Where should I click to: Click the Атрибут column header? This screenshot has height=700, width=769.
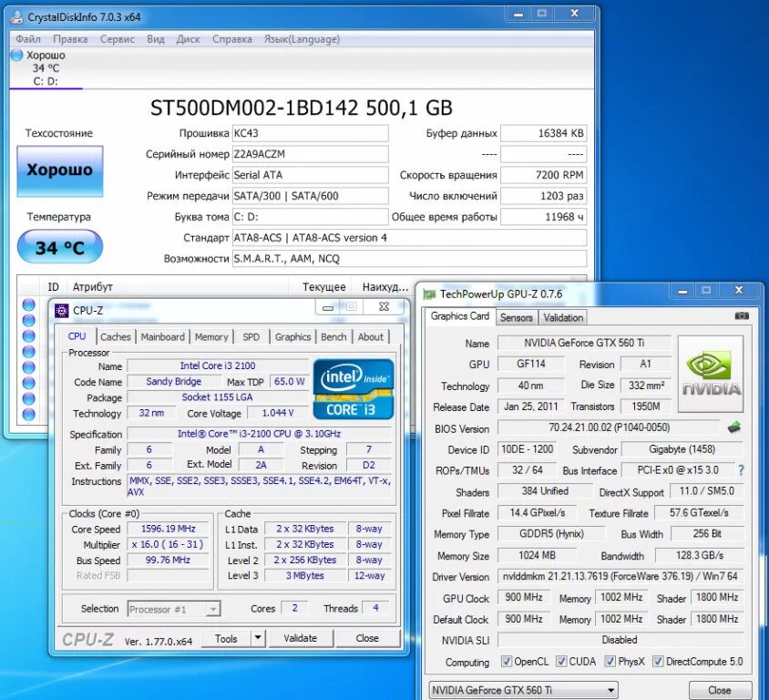93,287
